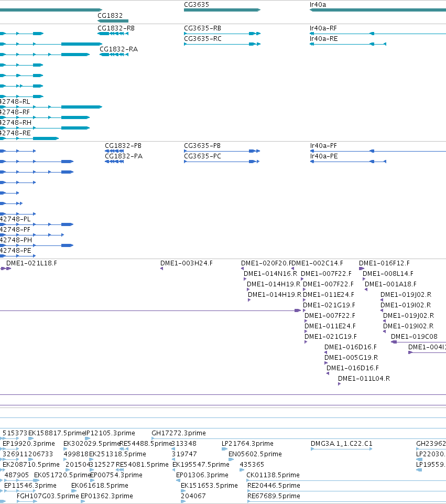The height and width of the screenshot is (504, 446).
Task: Click the CG3635-PB protein label
Action: point(202,146)
